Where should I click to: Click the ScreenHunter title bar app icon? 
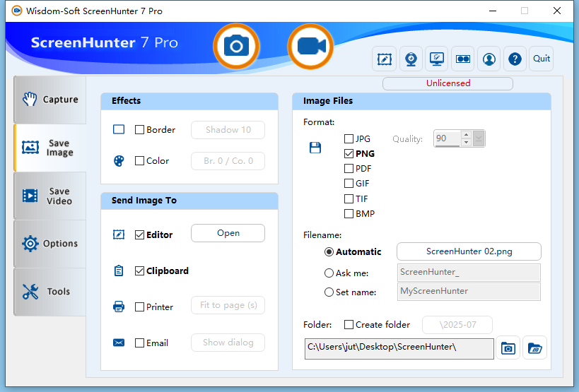click(17, 11)
